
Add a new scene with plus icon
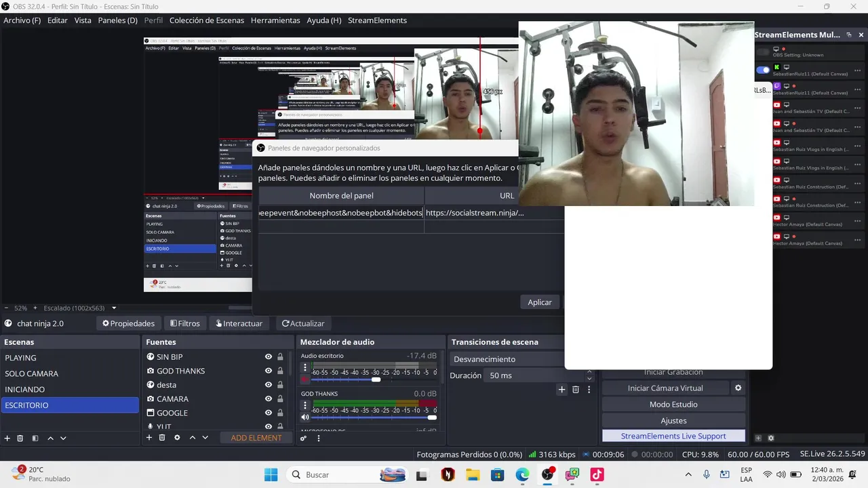7,439
